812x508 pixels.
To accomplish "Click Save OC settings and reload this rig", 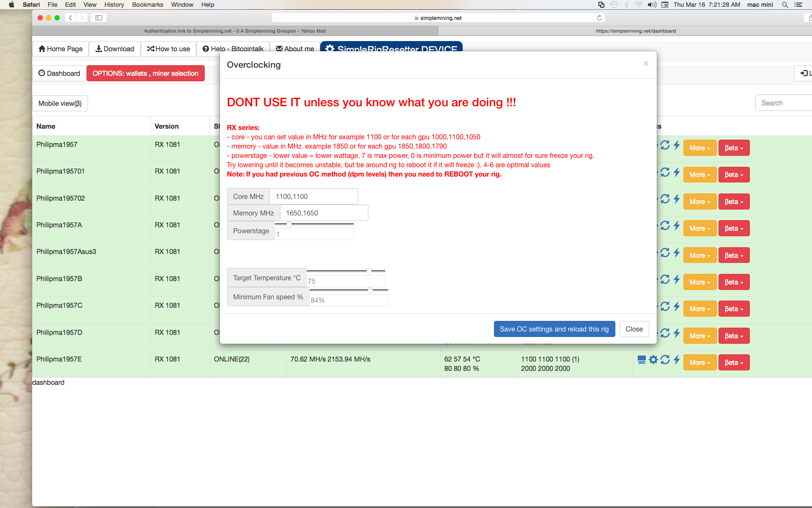I will 554,329.
